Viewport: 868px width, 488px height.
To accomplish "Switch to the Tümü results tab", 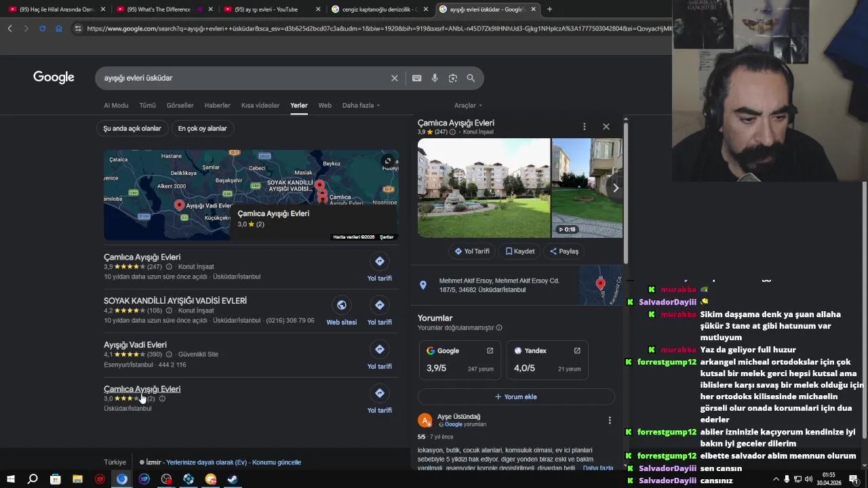I will (147, 106).
